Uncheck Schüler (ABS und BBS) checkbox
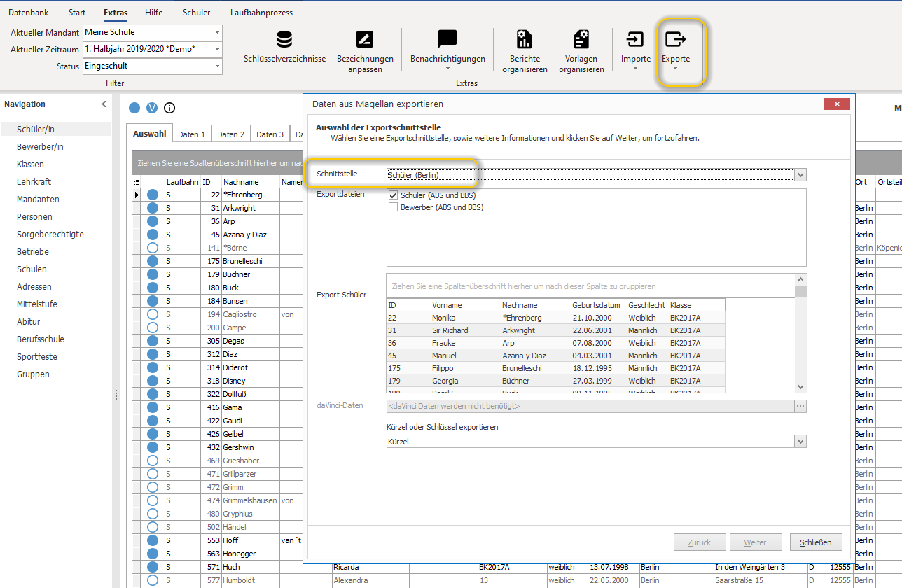 tap(393, 195)
